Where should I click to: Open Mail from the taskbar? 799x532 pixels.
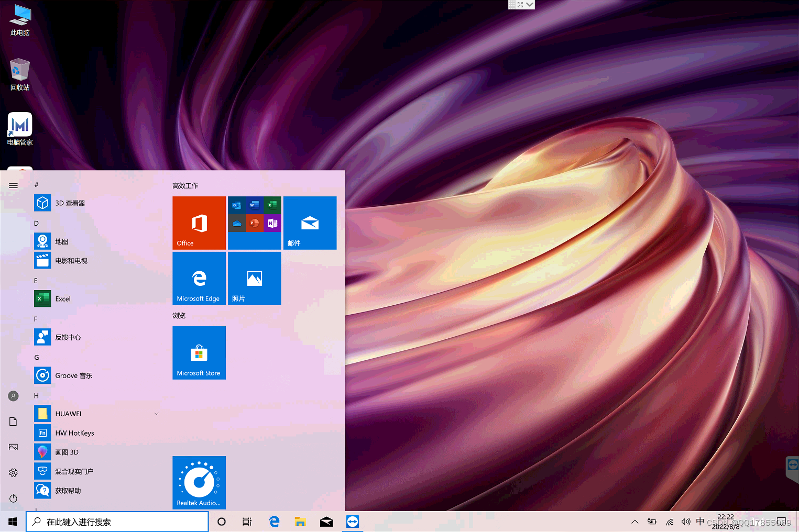tap(326, 522)
